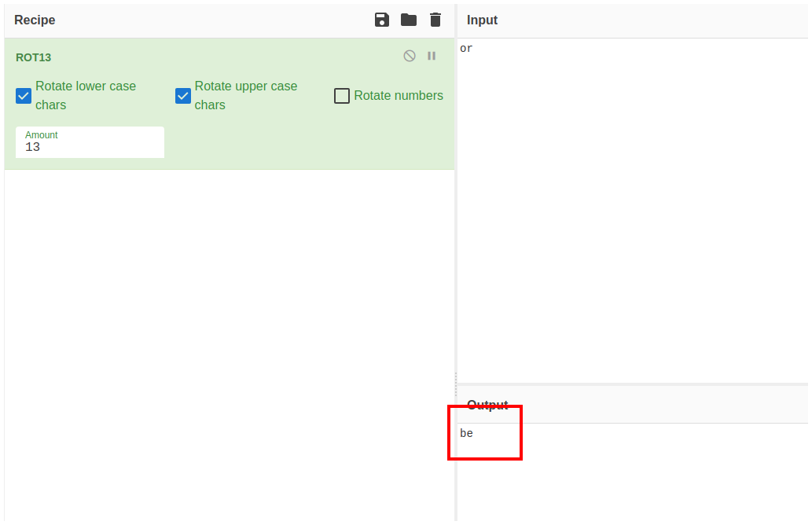Click the Recipe pane header title
812x525 pixels.
[x=35, y=20]
